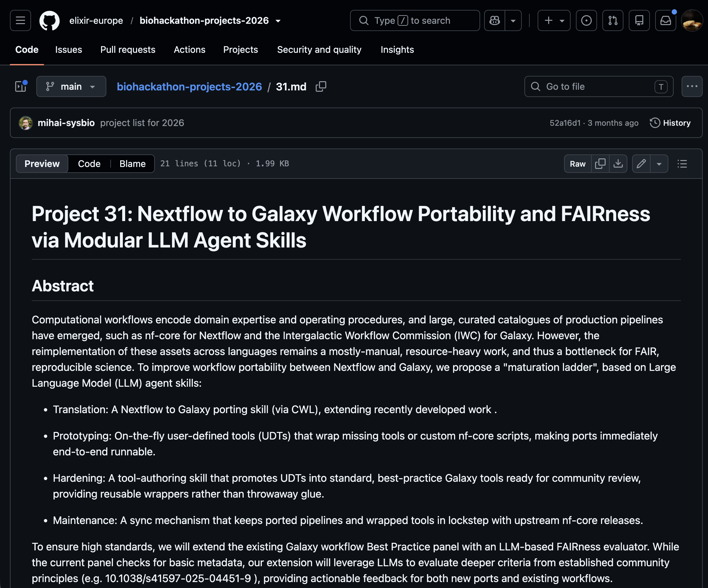Image resolution: width=708 pixels, height=588 pixels.
Task: Copy file path icon next to 31.md
Action: click(321, 86)
